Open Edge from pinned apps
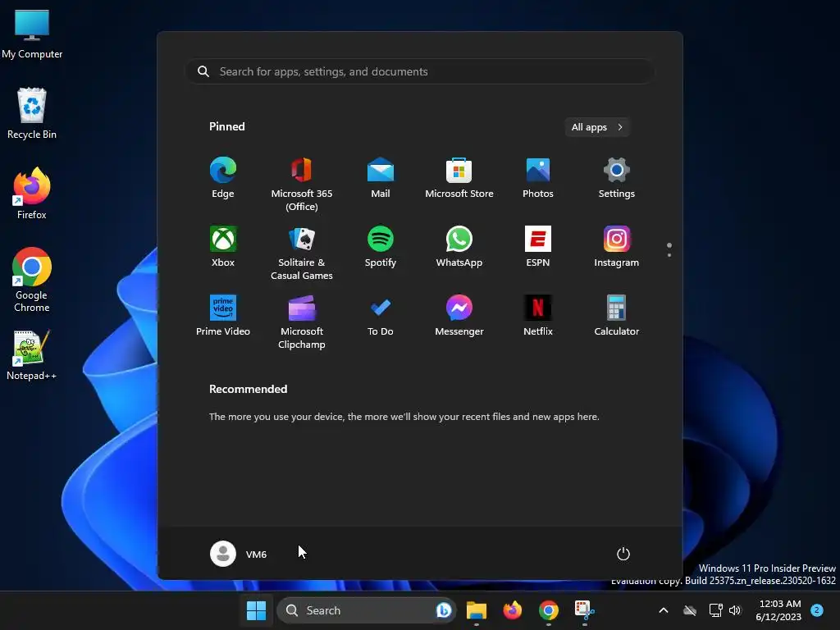Screen dimensions: 840x630 (x=223, y=178)
